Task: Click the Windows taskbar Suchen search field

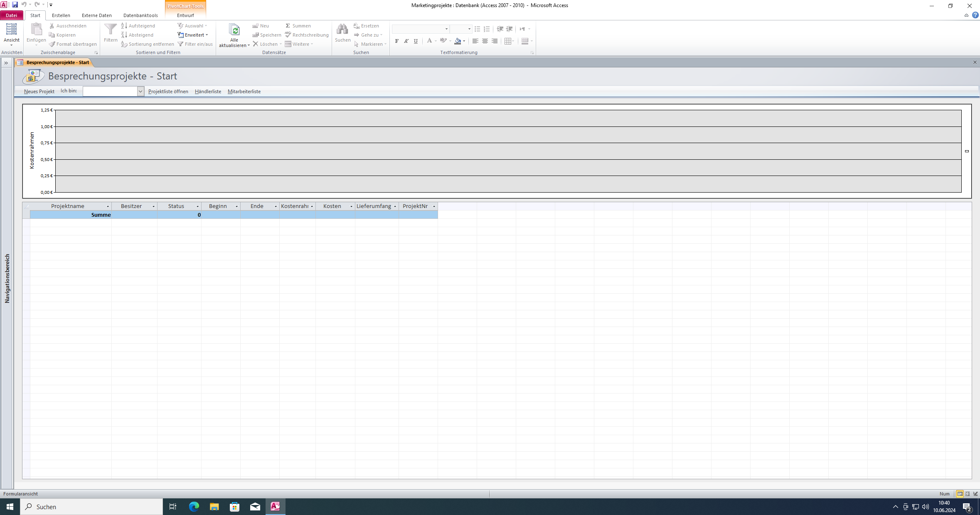Action: (x=91, y=507)
